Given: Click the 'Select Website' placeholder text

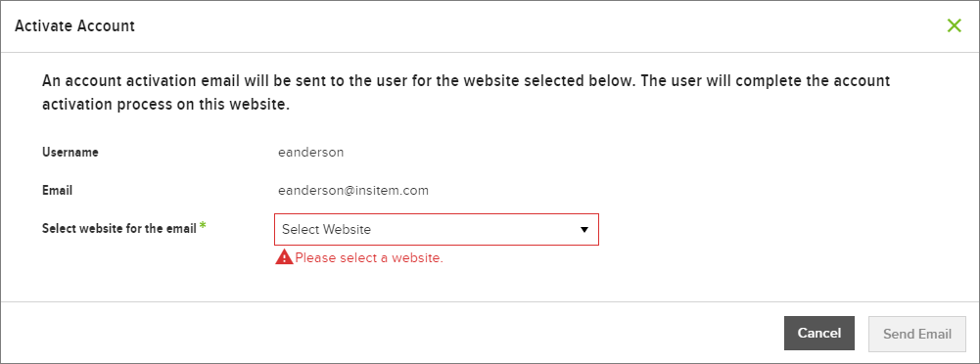Looking at the screenshot, I should [x=326, y=229].
